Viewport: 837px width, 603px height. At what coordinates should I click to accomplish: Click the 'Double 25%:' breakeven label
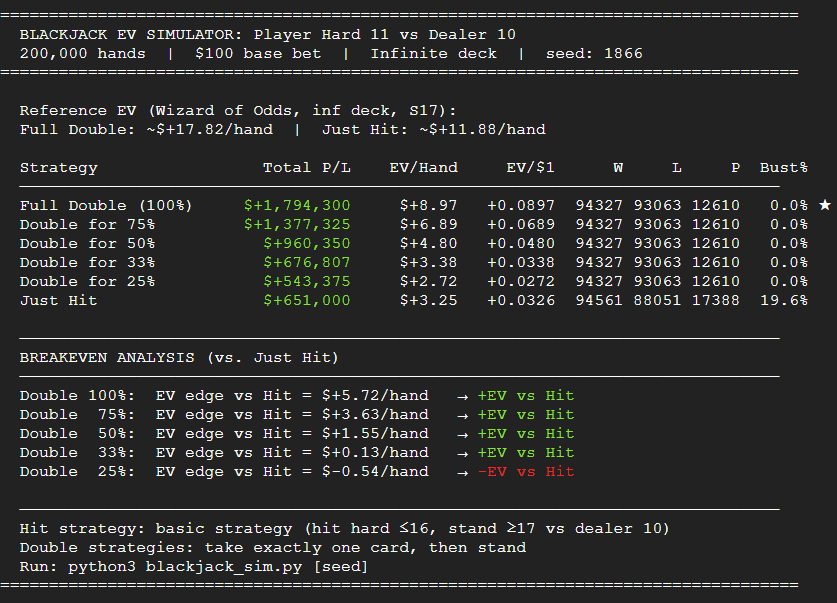click(77, 472)
